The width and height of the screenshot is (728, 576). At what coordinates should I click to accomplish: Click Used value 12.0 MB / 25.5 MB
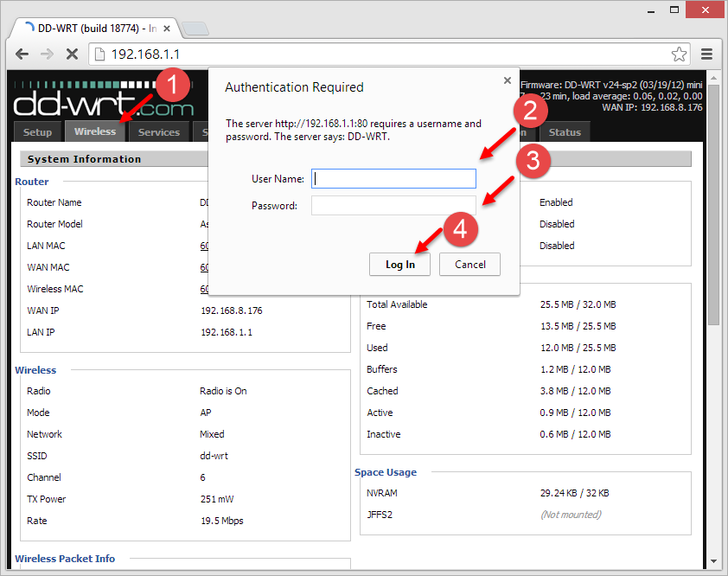578,348
